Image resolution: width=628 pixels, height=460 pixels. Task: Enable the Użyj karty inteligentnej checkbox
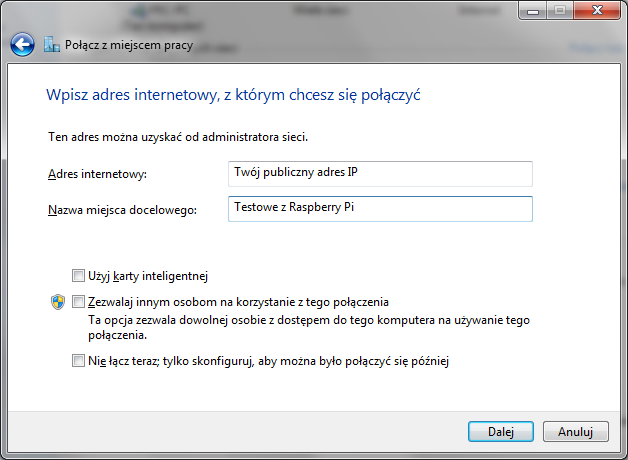coord(79,275)
